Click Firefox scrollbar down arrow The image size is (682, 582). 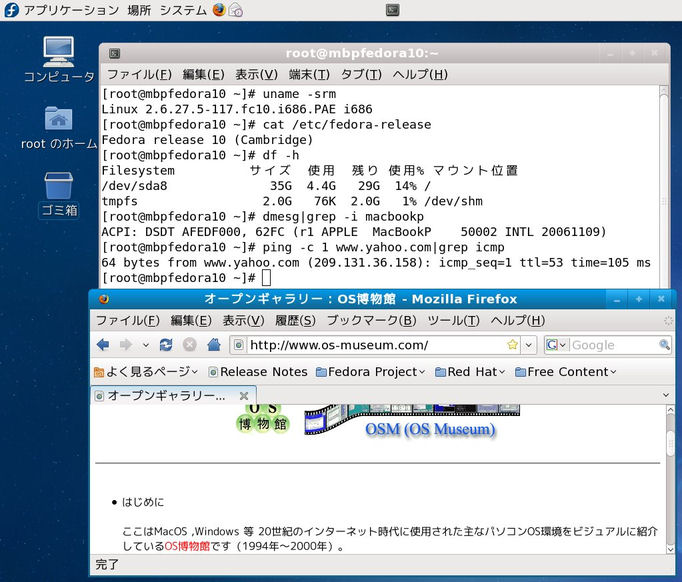pos(670,549)
